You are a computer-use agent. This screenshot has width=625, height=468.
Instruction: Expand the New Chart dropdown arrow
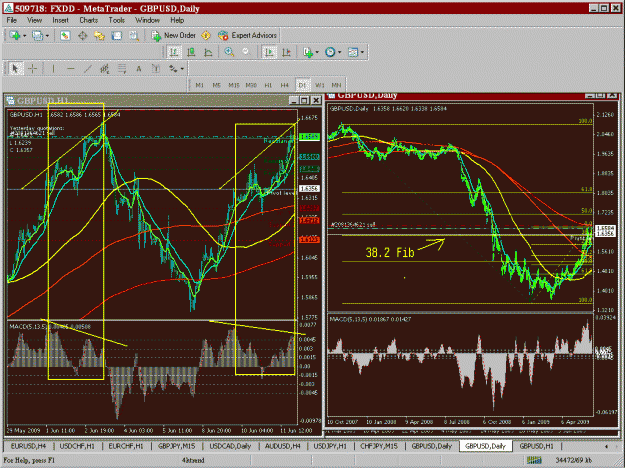[x=24, y=36]
